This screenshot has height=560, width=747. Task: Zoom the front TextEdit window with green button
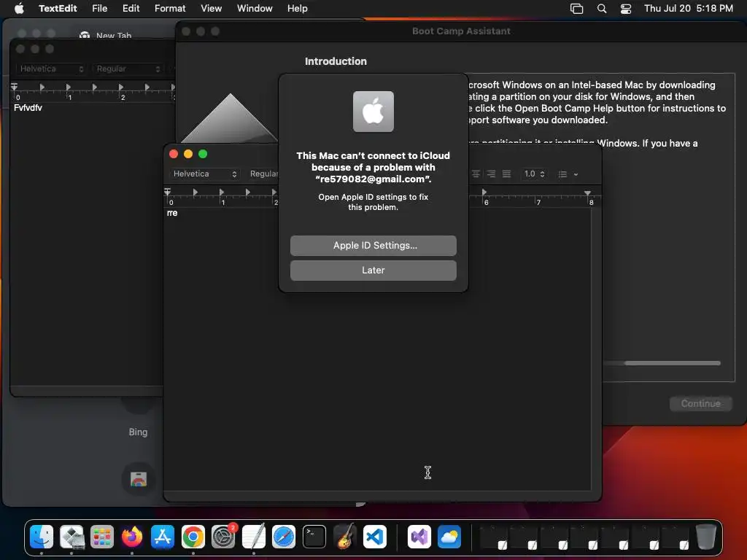pos(203,154)
